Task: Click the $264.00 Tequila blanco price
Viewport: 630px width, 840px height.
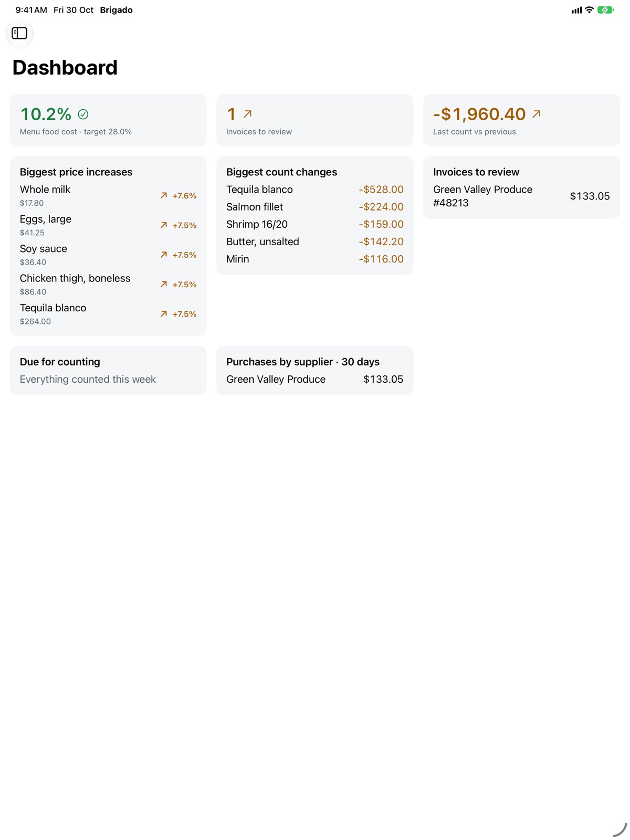Action: [35, 321]
